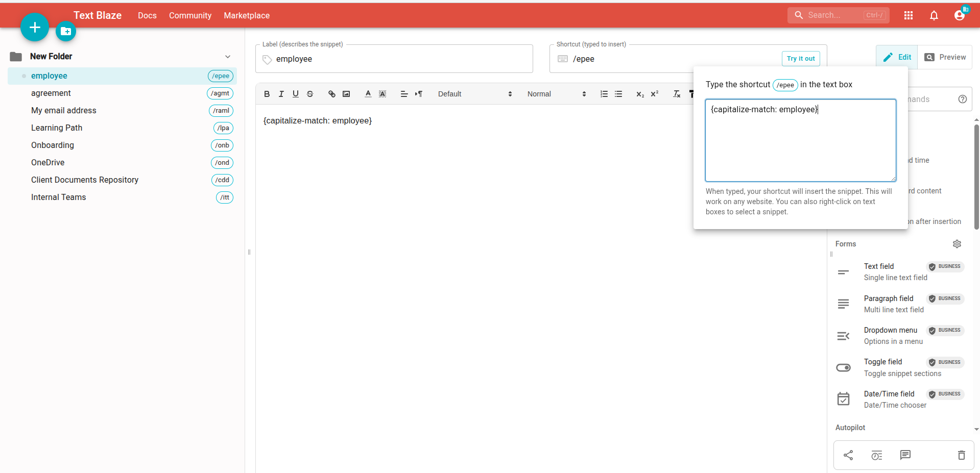Screen dimensions: 980x473
Task: Open the apps grid icon
Action: coord(909,15)
